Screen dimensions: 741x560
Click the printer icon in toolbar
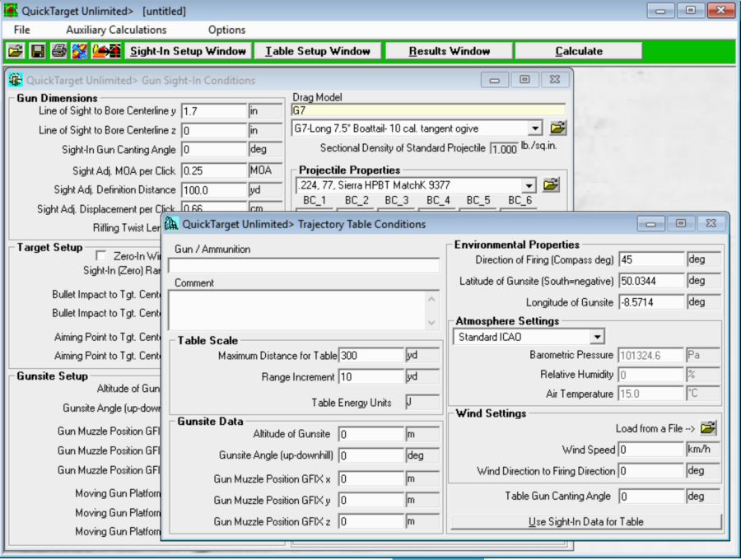(x=58, y=51)
